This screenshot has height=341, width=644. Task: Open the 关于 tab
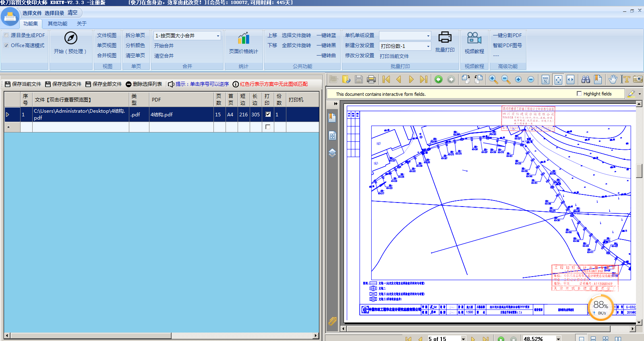click(x=81, y=24)
